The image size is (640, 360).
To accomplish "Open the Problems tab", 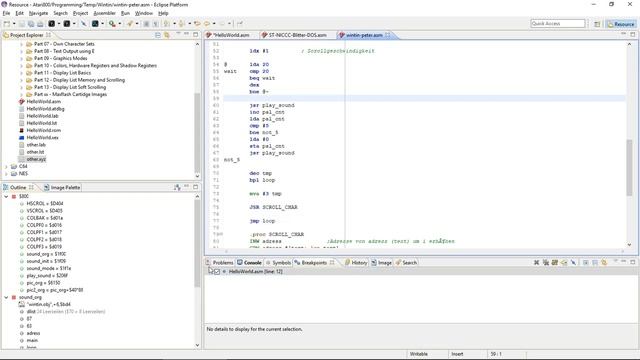I will tap(220, 262).
